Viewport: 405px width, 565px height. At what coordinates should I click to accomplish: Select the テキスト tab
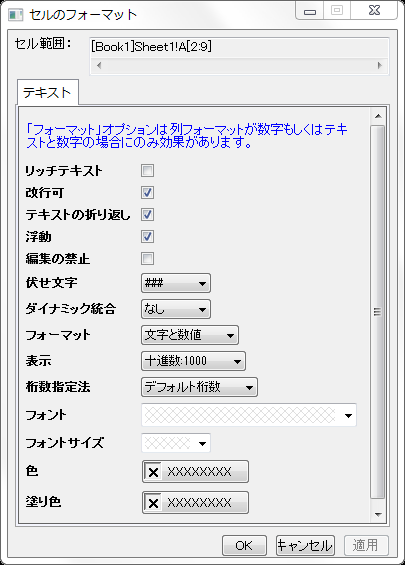click(48, 93)
